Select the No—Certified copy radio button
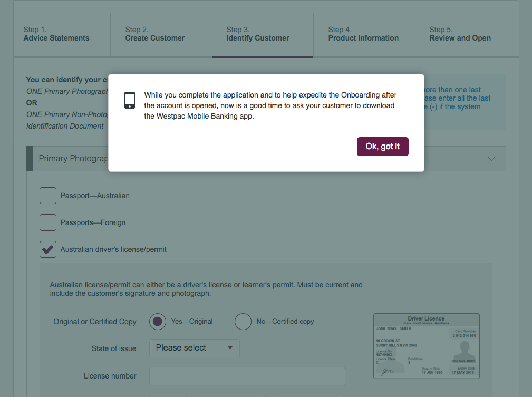Screen dimensions: 532x397 (243, 322)
